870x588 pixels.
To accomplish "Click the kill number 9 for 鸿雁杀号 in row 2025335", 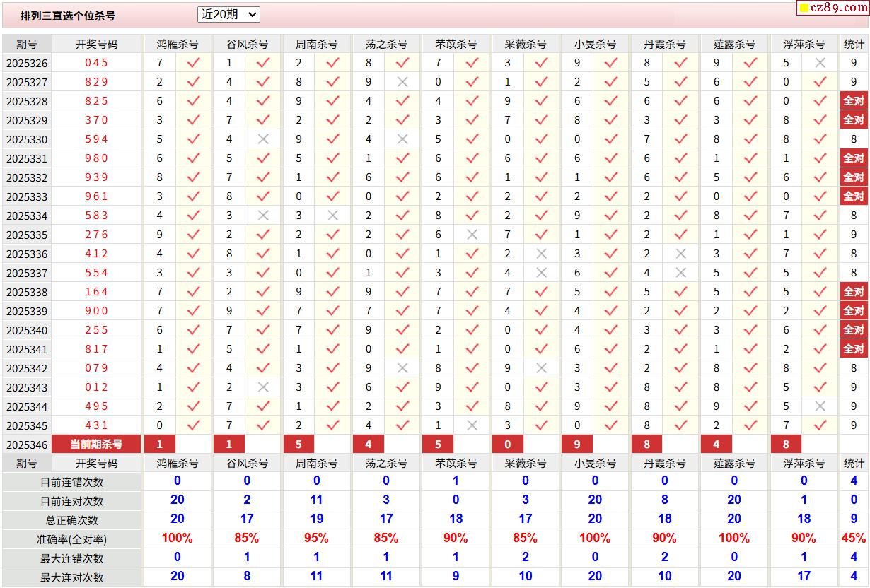I will coord(160,235).
